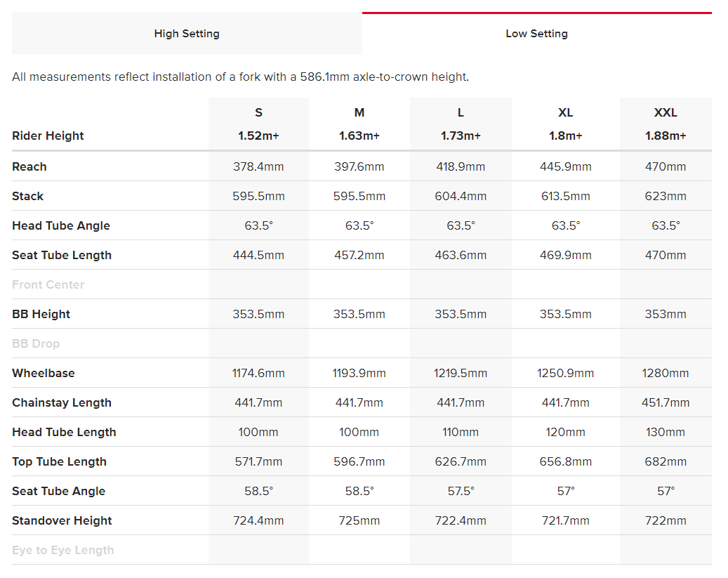
Task: Click the Rider Height row label
Action: click(48, 136)
